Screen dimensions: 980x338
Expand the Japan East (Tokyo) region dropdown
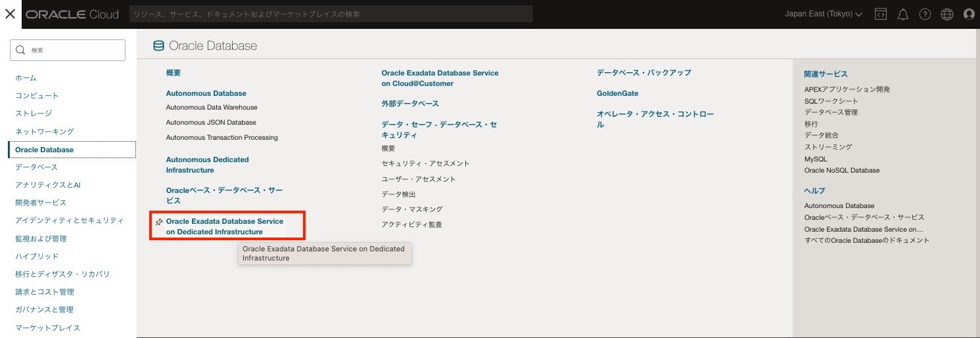click(824, 14)
